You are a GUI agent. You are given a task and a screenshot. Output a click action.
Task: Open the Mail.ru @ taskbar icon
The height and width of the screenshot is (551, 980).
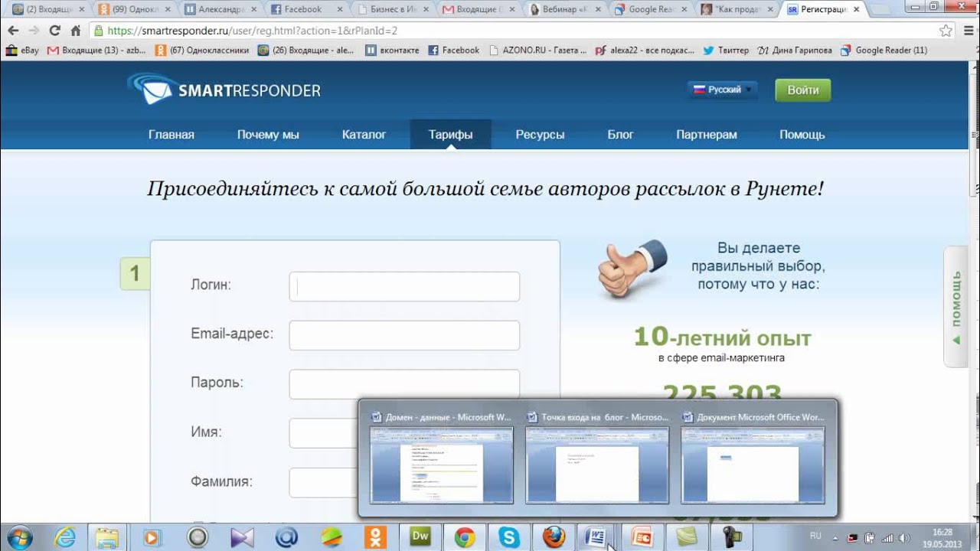point(286,537)
